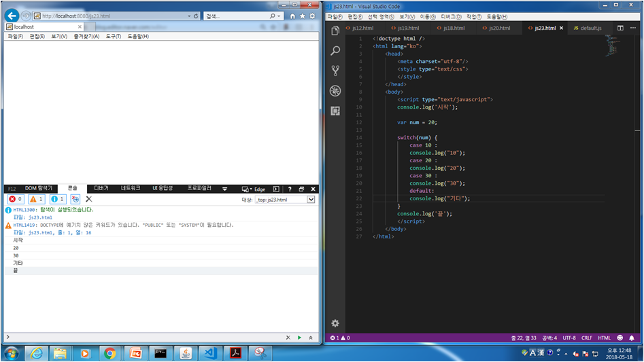Go back in Internet Explorer
Viewport: 644px width, 362px height.
(x=12, y=16)
